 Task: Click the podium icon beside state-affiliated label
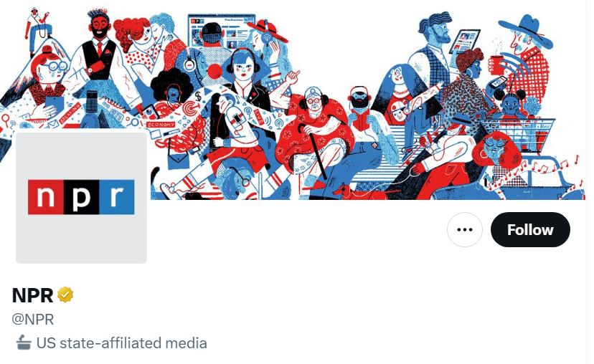point(24,343)
